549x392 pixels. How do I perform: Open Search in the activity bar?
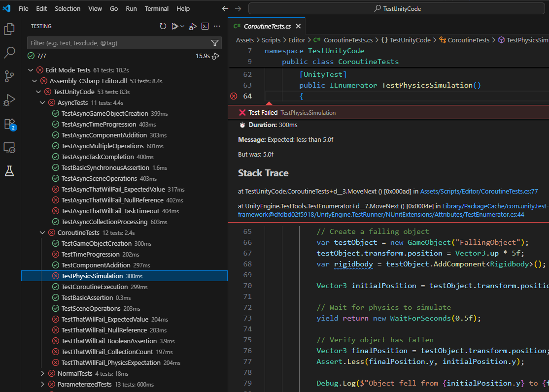click(x=9, y=52)
